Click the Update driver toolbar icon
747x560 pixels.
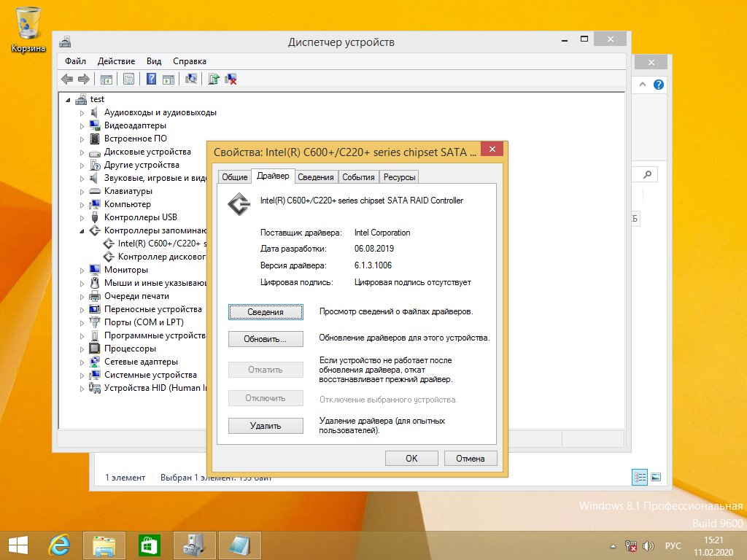[x=214, y=79]
